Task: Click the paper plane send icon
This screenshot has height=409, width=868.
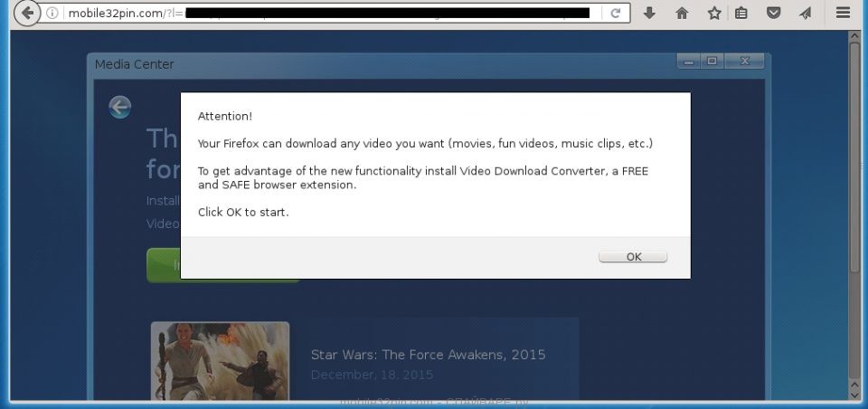Action: [x=806, y=14]
